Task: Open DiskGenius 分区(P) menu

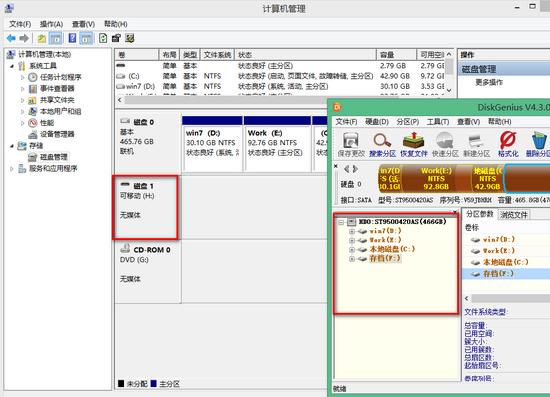Action: coord(408,121)
